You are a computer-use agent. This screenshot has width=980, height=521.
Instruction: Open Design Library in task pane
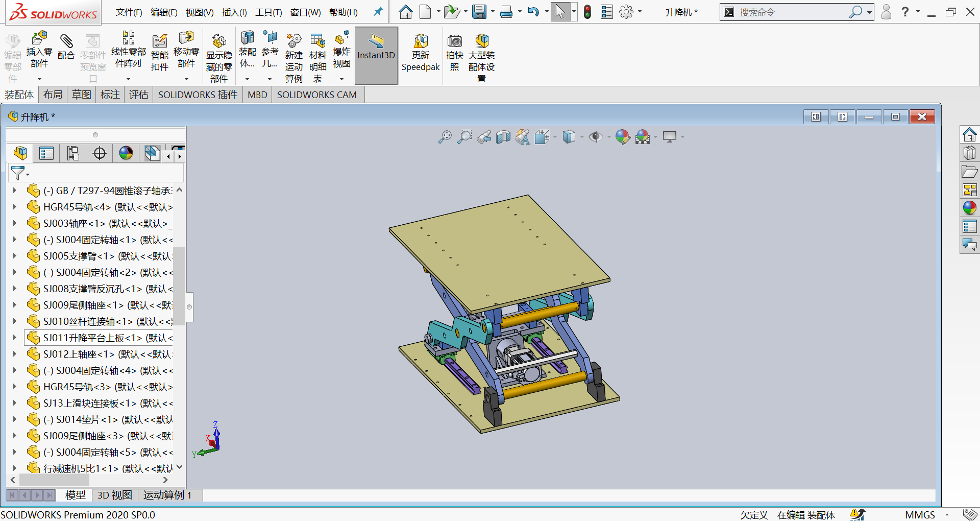[x=970, y=153]
